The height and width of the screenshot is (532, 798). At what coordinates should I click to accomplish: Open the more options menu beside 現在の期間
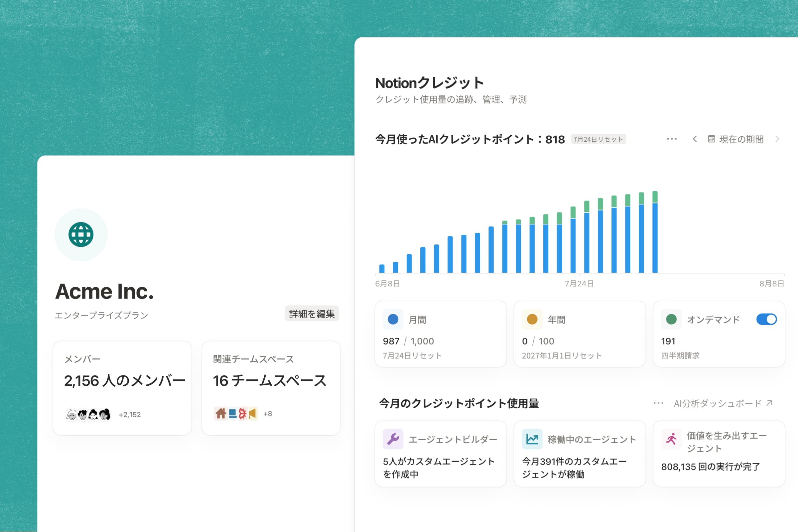coord(672,139)
